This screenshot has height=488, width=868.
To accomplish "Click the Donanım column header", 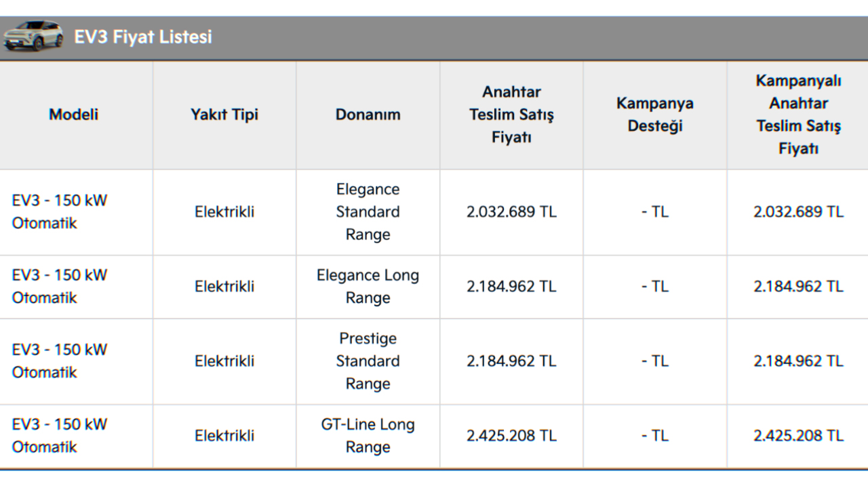I will tap(368, 115).
